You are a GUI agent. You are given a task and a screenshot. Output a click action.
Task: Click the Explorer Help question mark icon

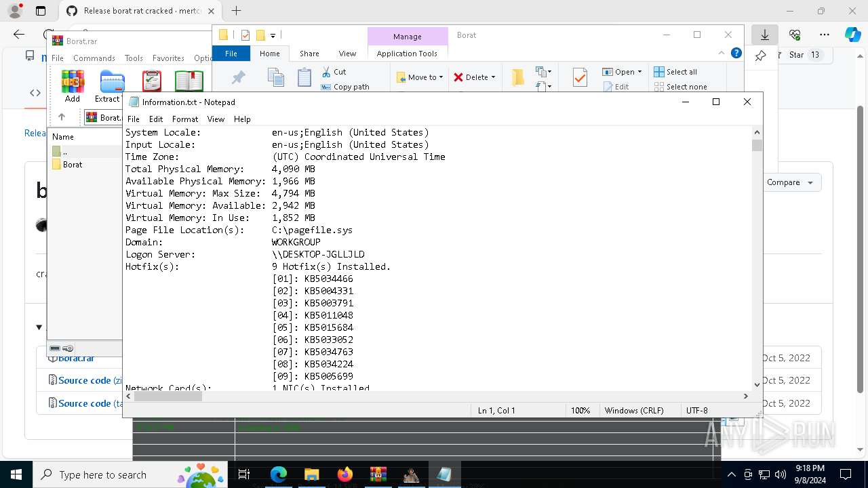pyautogui.click(x=736, y=54)
